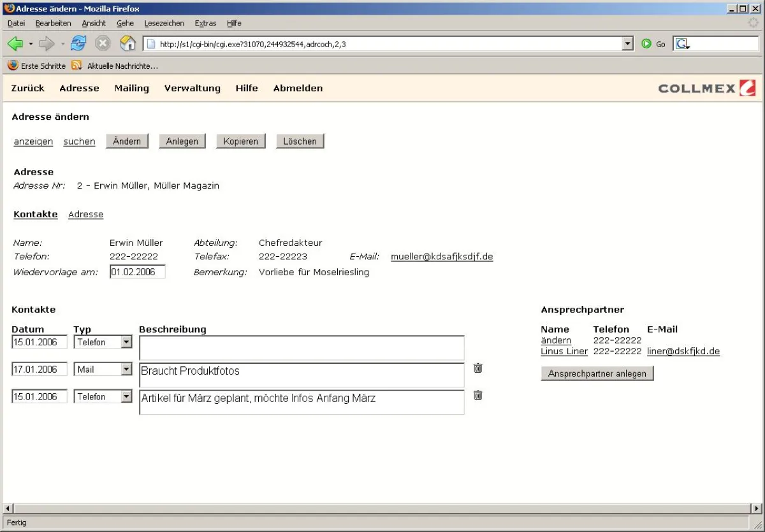
Task: Select the 'Wiedervorlage am' date field
Action: 137,271
